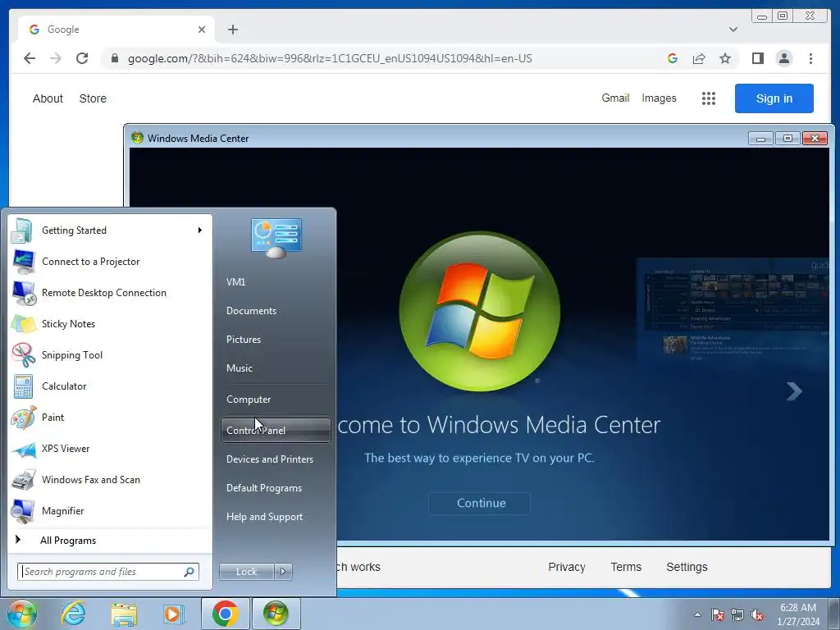Image resolution: width=840 pixels, height=630 pixels.
Task: Open Chrome profile avatar
Action: [783, 58]
